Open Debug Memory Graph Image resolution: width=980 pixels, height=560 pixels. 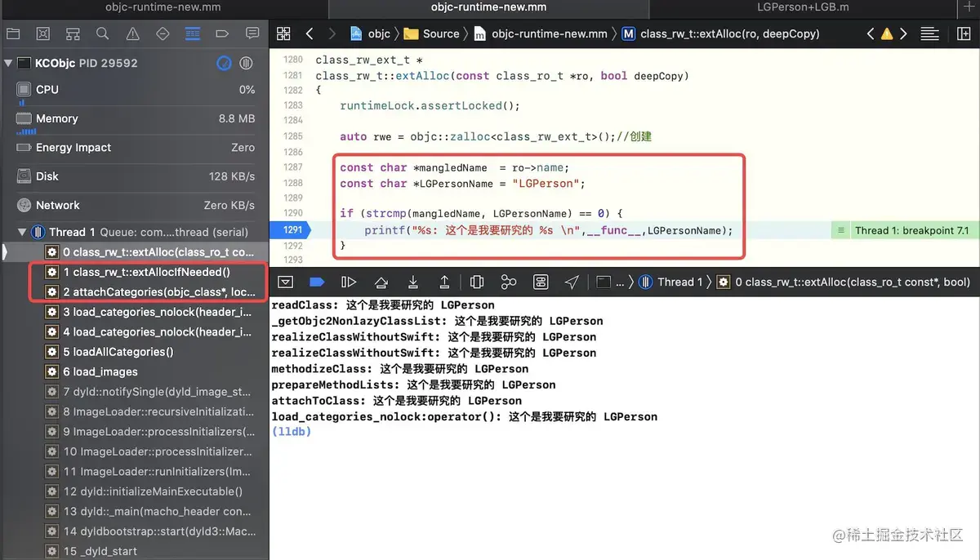point(509,282)
